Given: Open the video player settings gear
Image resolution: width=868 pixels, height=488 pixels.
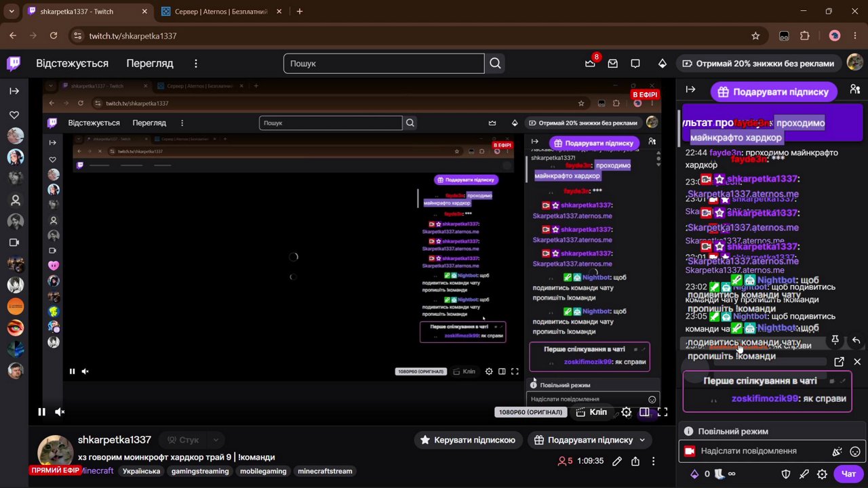Looking at the screenshot, I should coord(627,411).
